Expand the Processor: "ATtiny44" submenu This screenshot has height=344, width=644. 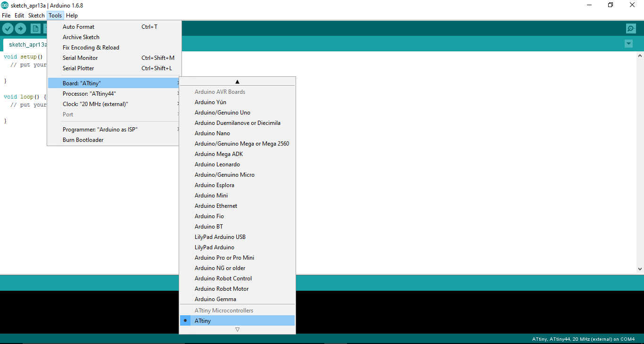coord(114,94)
